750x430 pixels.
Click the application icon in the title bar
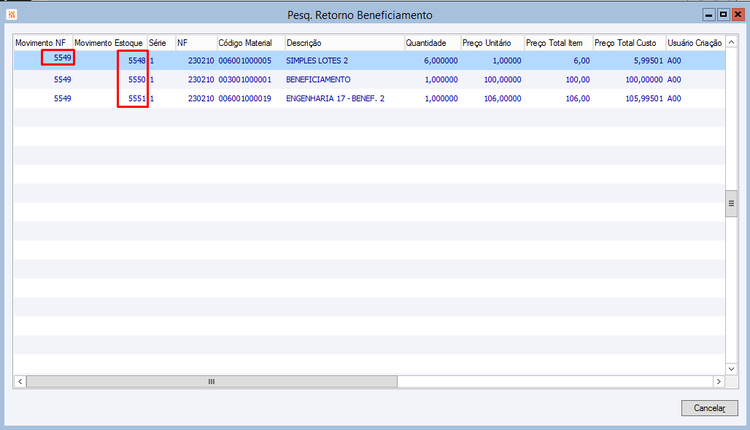(11, 15)
